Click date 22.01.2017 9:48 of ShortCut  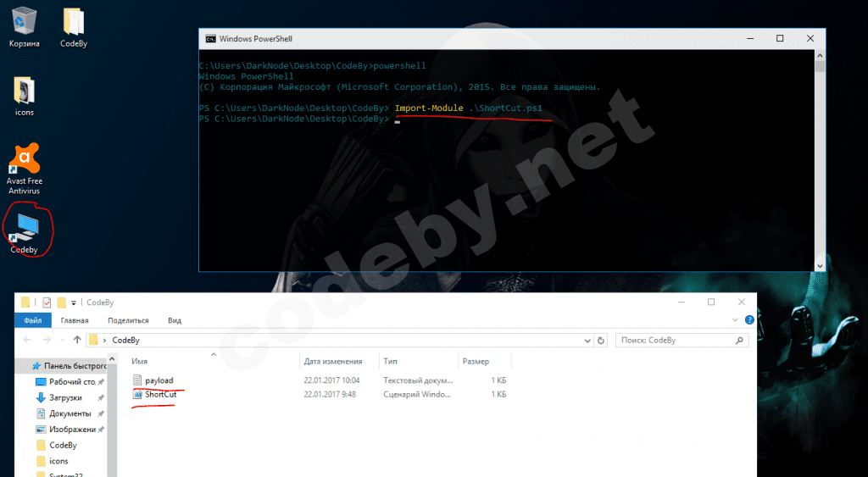point(330,394)
